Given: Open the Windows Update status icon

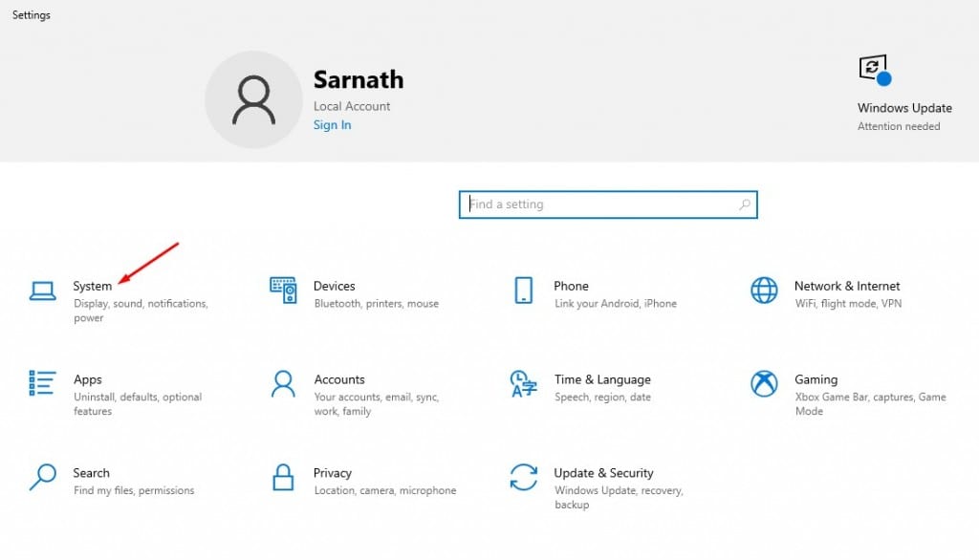Looking at the screenshot, I should 874,71.
